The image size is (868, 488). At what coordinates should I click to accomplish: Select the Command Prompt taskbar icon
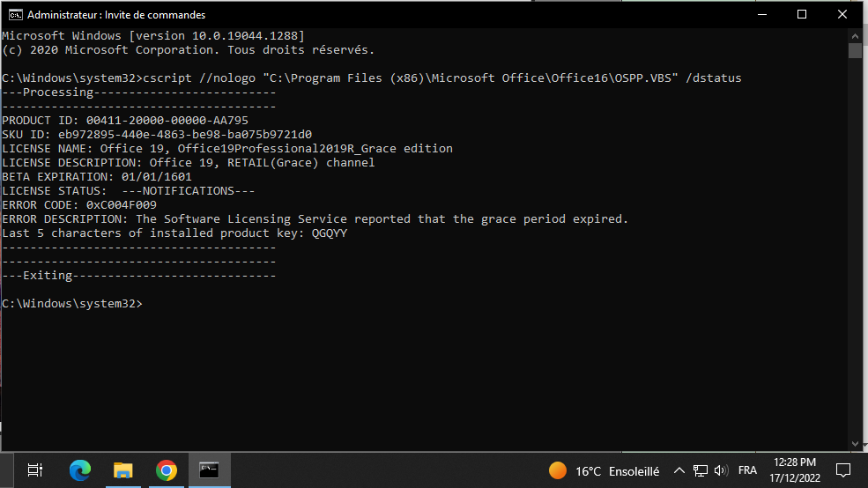point(209,470)
